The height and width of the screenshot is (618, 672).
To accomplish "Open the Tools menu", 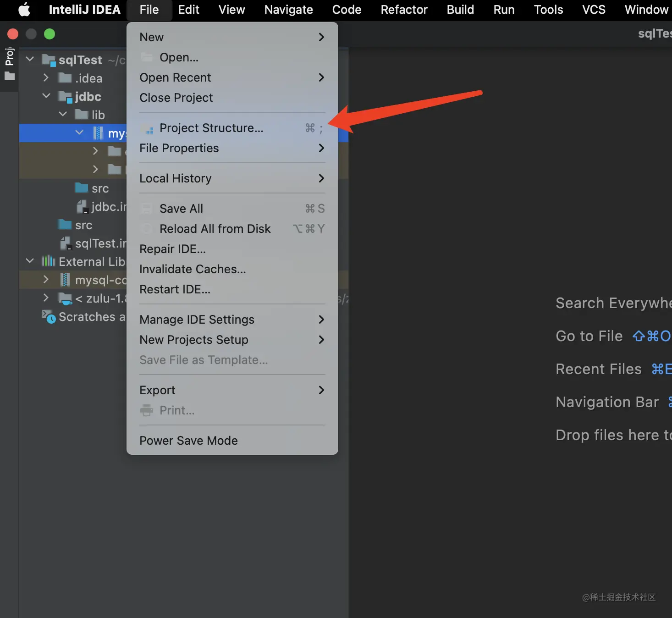I will pos(548,10).
